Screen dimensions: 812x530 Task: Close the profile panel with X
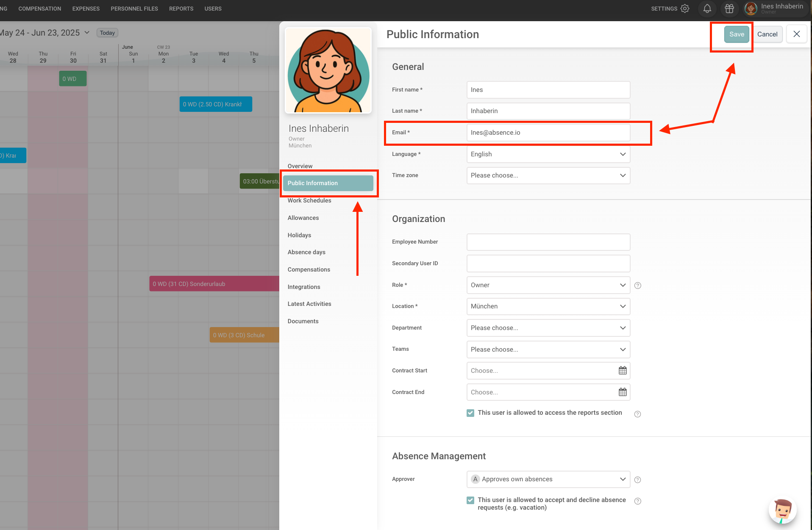pyautogui.click(x=797, y=34)
